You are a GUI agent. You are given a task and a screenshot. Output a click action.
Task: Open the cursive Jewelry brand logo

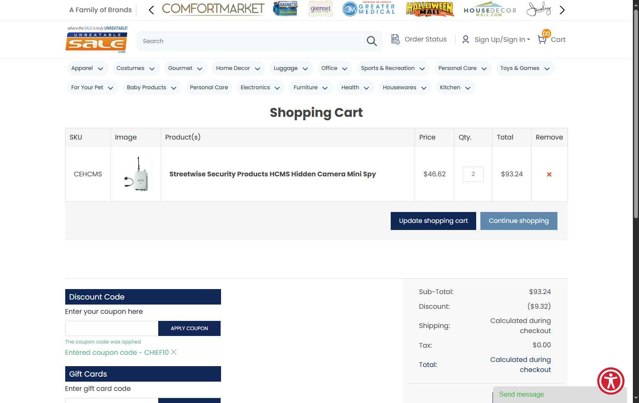coord(538,9)
